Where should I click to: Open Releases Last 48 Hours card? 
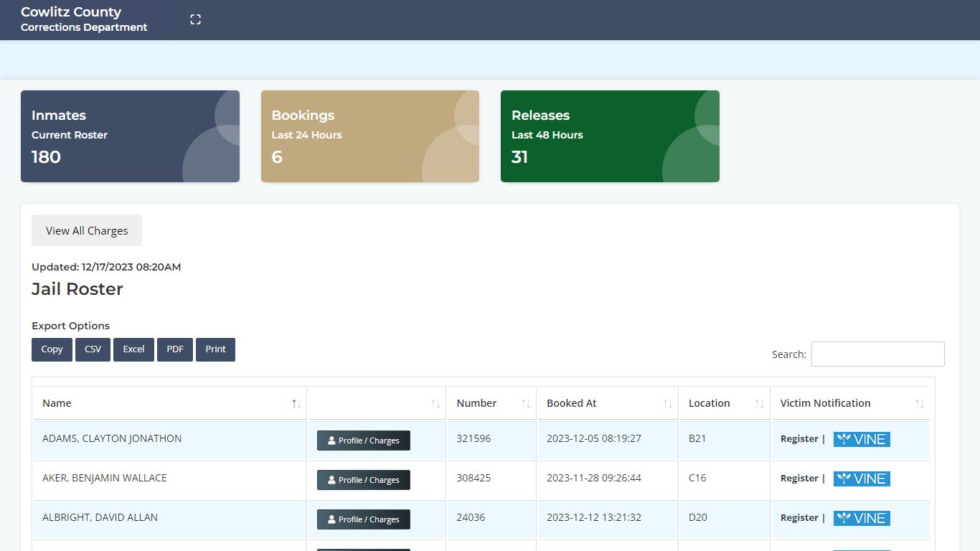point(610,136)
